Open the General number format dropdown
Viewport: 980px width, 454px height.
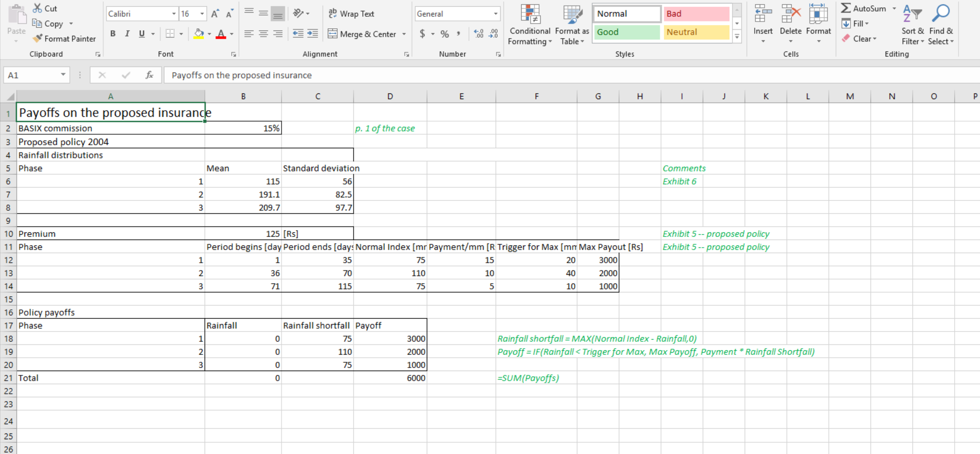click(496, 14)
